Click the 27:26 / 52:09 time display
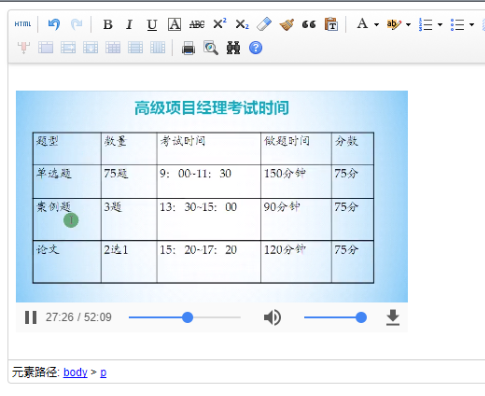This screenshot has height=396, width=485. pyautogui.click(x=78, y=317)
